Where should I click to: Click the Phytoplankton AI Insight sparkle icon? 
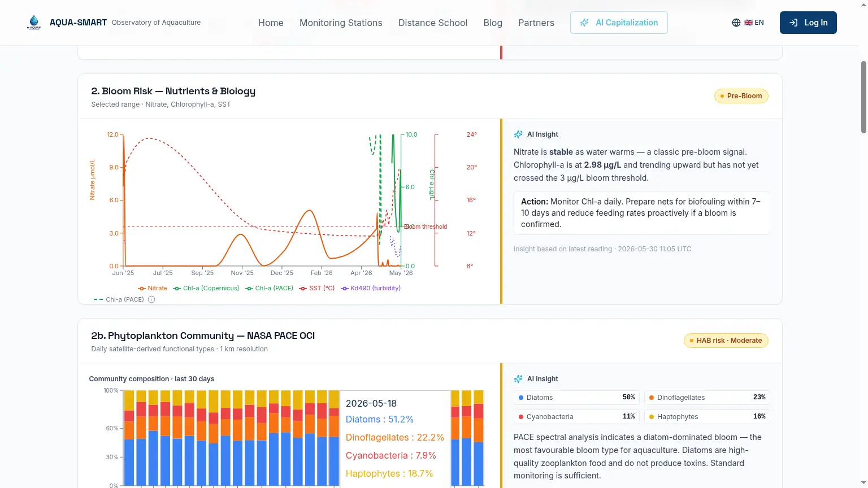tap(518, 379)
